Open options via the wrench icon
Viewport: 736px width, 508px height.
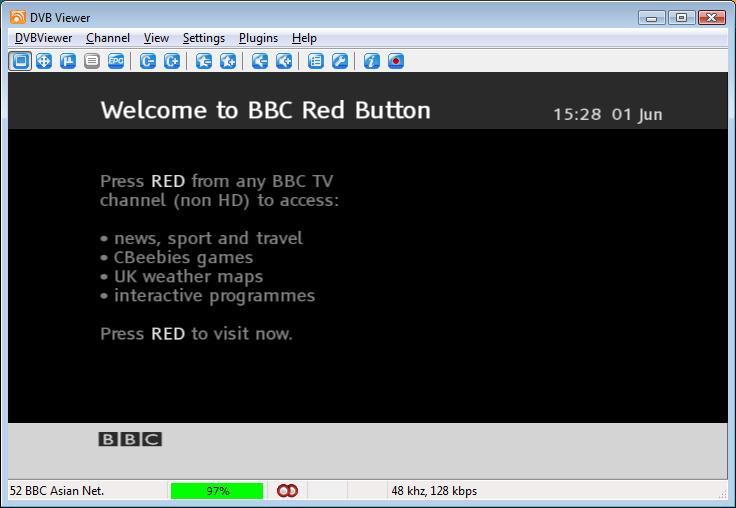(340, 61)
